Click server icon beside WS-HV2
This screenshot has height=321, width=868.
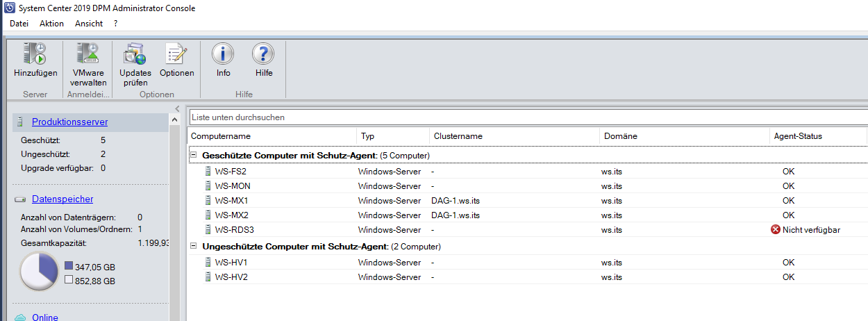pyautogui.click(x=208, y=277)
